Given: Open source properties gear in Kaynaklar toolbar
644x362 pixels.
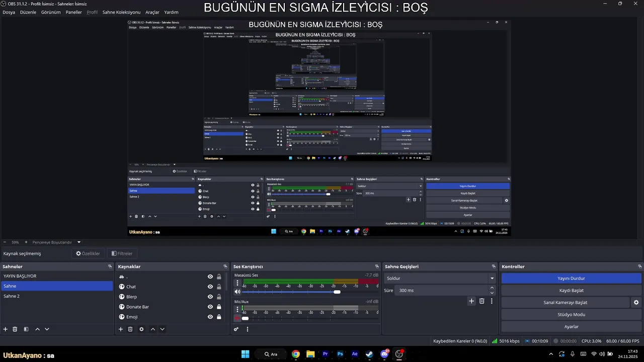Looking at the screenshot, I should point(141,329).
